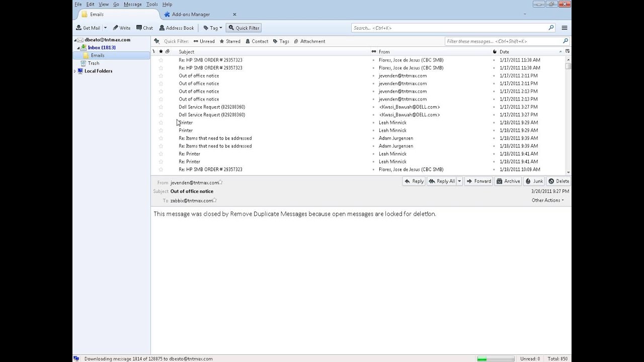Viewport: 644px width, 362px height.
Task: Compose a message with Write
Action: (121, 28)
